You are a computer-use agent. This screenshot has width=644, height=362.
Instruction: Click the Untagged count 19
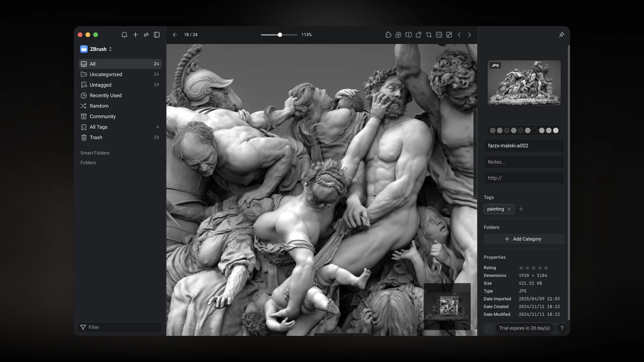click(156, 85)
